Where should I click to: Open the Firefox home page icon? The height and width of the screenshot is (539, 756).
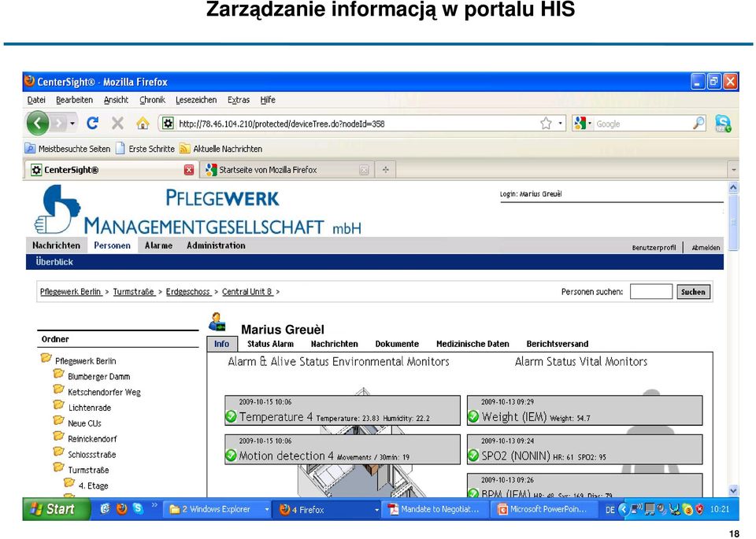point(143,124)
